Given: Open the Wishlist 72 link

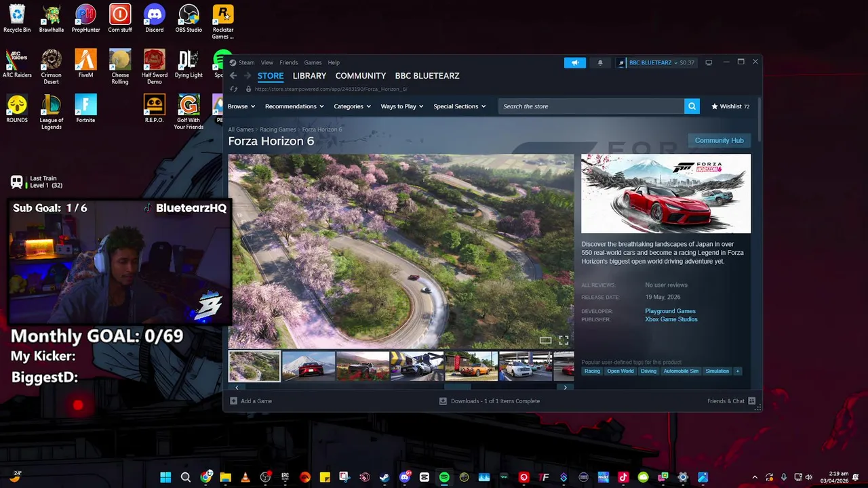Looking at the screenshot, I should 730,106.
